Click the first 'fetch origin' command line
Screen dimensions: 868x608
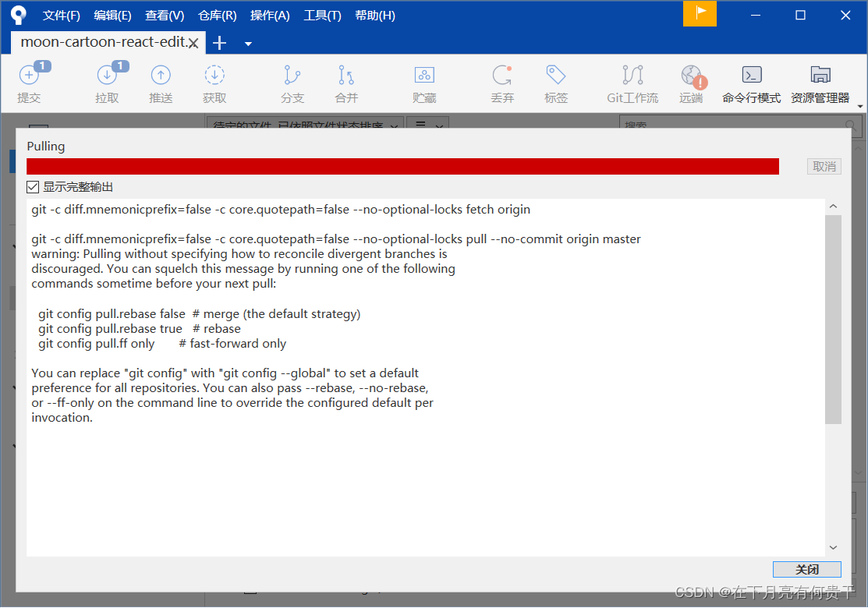click(x=281, y=210)
